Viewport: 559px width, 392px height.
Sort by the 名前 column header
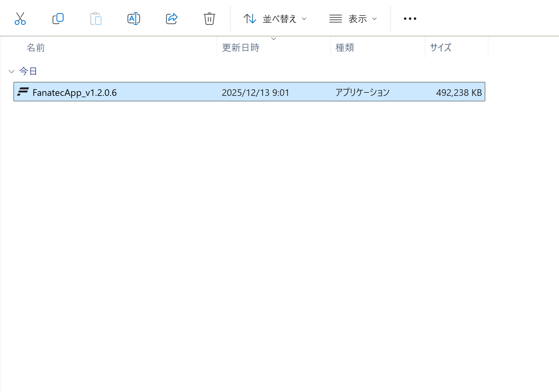(36, 48)
